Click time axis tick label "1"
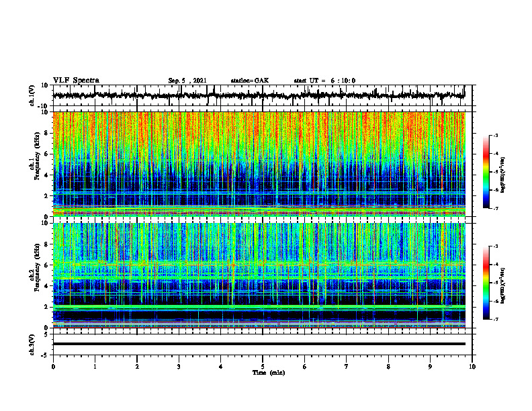The height and width of the screenshot is (411, 532). click(x=95, y=367)
